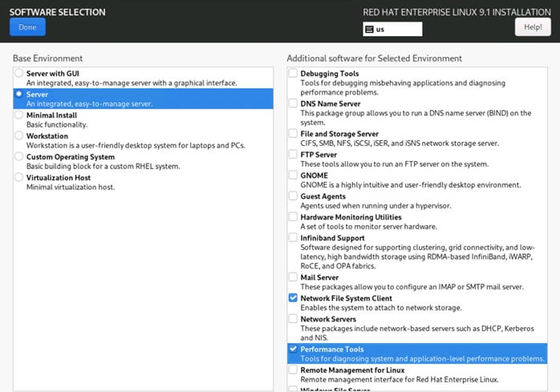The width and height of the screenshot is (560, 392).
Task: Click the keyboard layout icon
Action: [370, 30]
